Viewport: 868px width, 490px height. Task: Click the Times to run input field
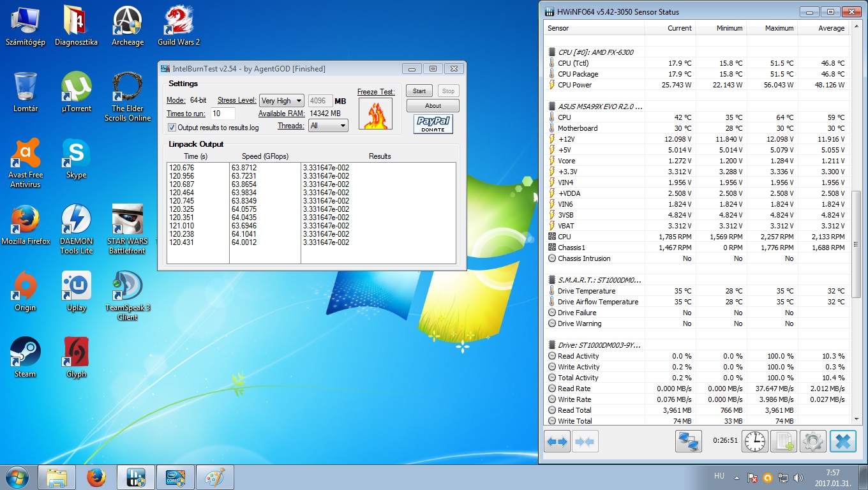tap(223, 114)
